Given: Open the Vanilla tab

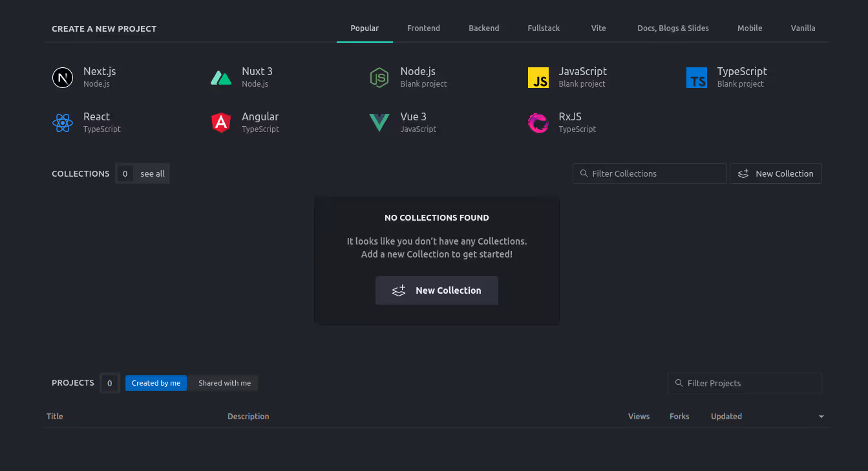Looking at the screenshot, I should 803,28.
